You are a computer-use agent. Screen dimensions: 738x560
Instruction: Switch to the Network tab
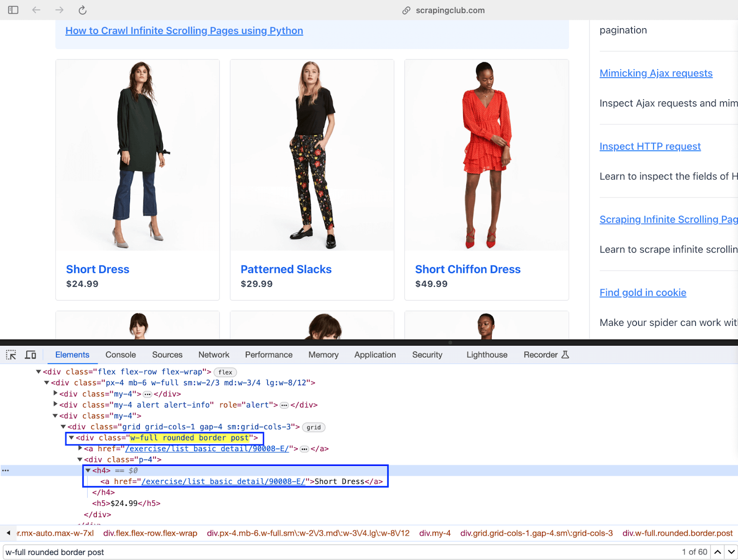coord(214,355)
